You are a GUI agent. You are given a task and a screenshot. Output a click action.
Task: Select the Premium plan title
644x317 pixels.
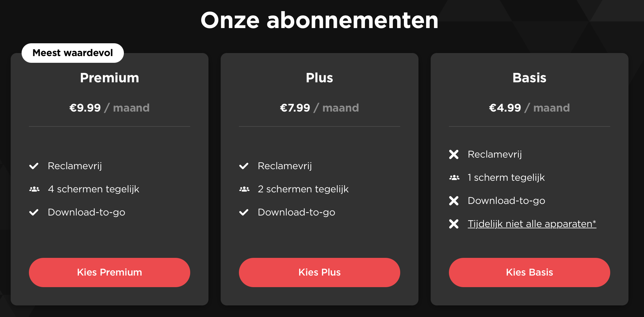(110, 78)
